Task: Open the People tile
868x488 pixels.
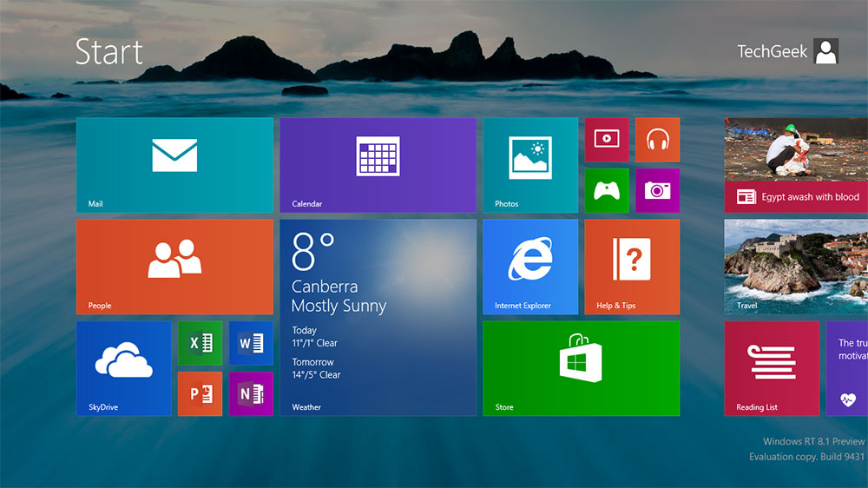Action: 174,267
